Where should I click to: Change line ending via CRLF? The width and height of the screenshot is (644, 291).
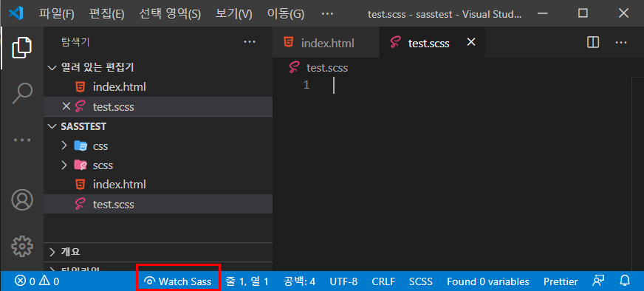pyautogui.click(x=383, y=281)
